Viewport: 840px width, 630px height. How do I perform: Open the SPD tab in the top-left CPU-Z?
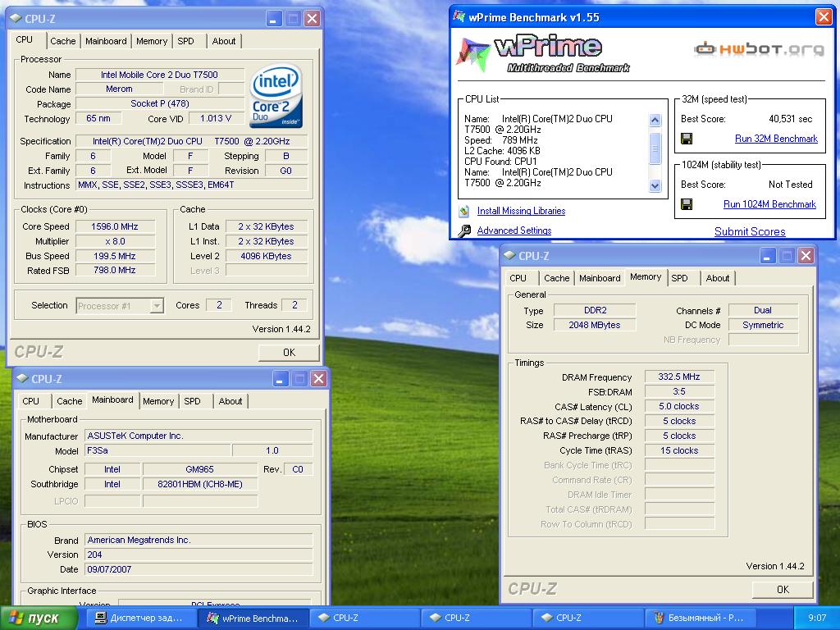coord(186,41)
